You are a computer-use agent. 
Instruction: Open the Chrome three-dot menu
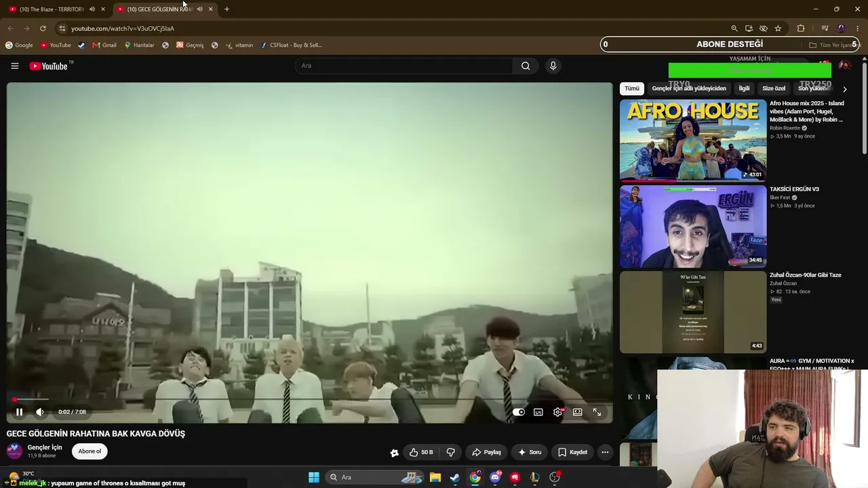pos(858,28)
